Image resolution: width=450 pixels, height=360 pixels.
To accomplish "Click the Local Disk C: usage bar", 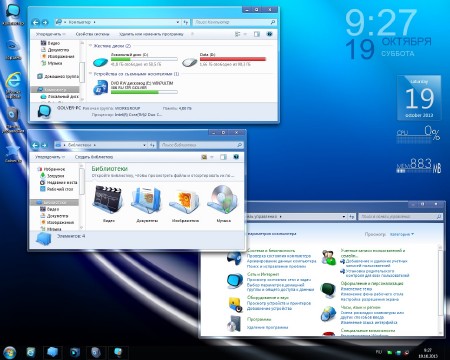I will point(144,59).
